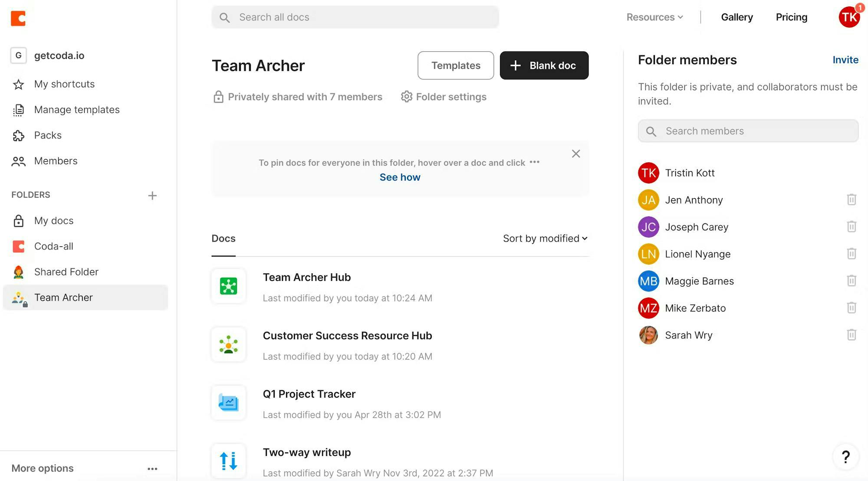
Task: Click the Manage templates icon
Action: click(x=18, y=110)
